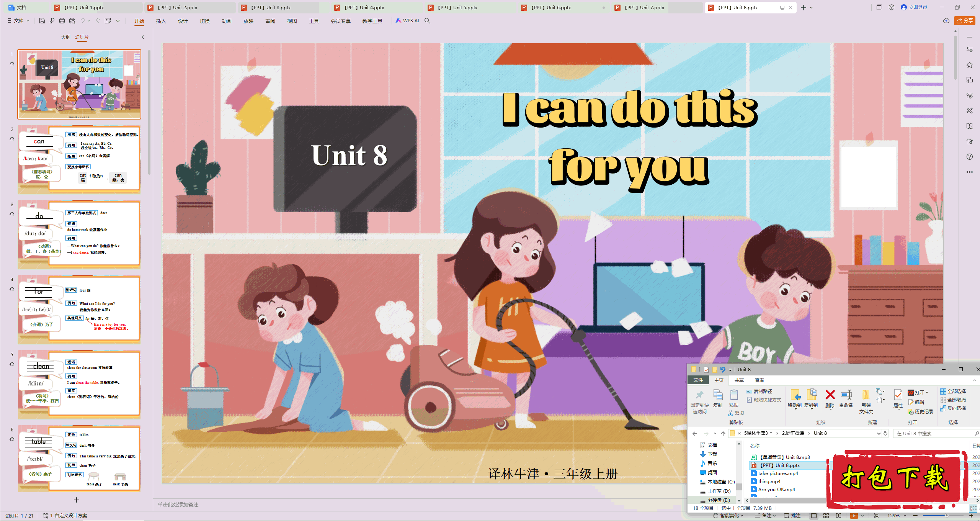Open the 智能美化 dropdown in the status bar
Image resolution: width=980 pixels, height=521 pixels.
pos(728,516)
